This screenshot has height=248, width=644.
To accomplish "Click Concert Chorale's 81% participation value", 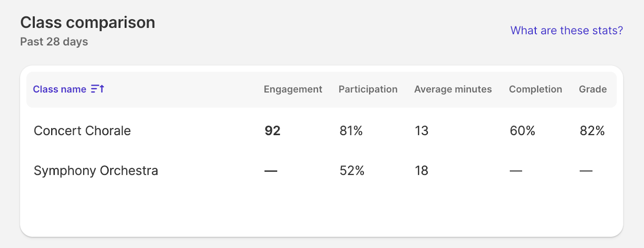I will (351, 131).
